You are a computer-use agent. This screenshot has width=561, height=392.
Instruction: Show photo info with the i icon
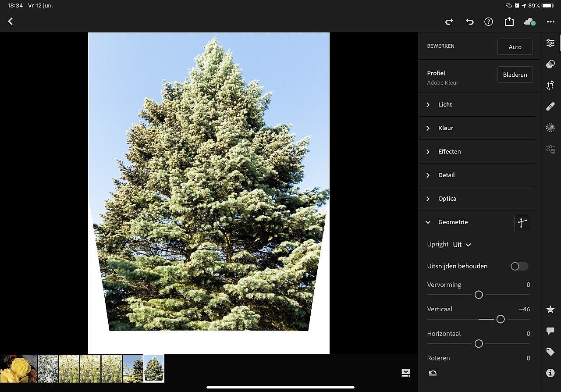550,373
